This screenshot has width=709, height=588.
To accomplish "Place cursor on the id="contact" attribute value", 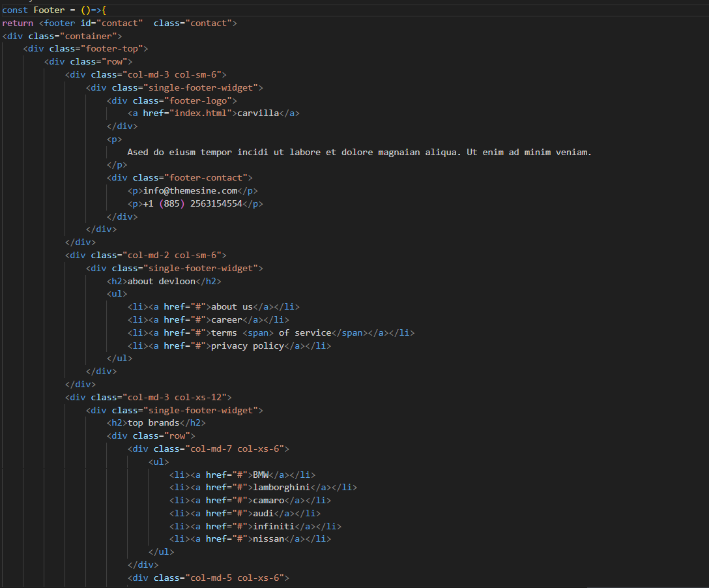I will [119, 23].
